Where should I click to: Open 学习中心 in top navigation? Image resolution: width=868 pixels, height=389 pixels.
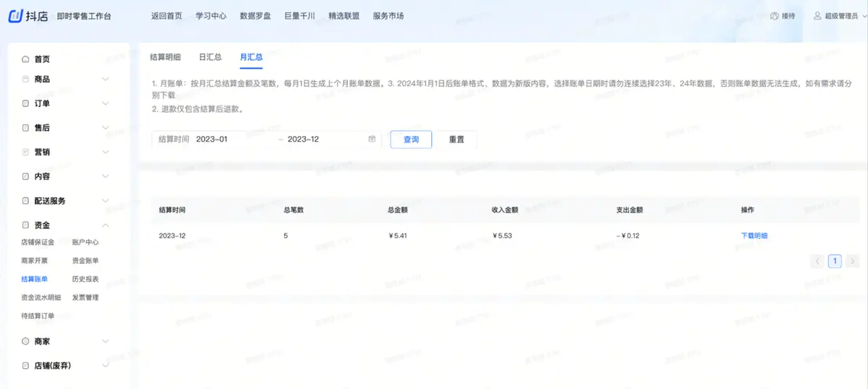pos(210,16)
